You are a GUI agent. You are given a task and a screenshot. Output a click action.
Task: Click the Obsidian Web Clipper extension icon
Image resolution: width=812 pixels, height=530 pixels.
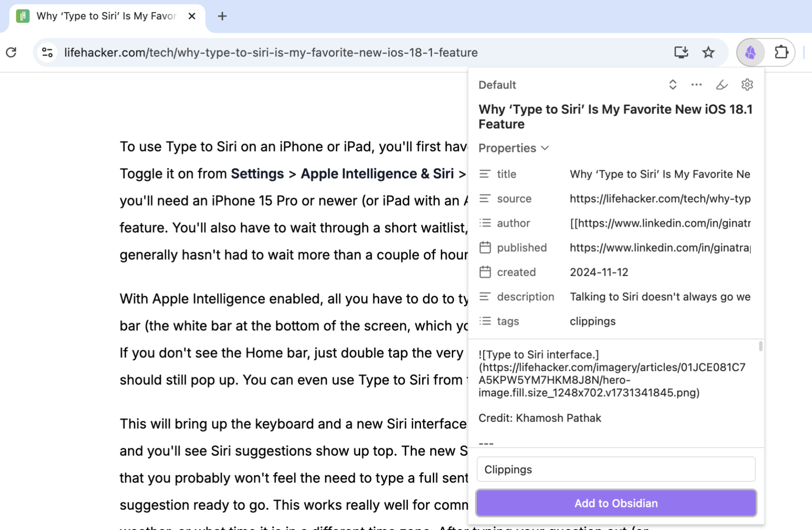(x=751, y=52)
